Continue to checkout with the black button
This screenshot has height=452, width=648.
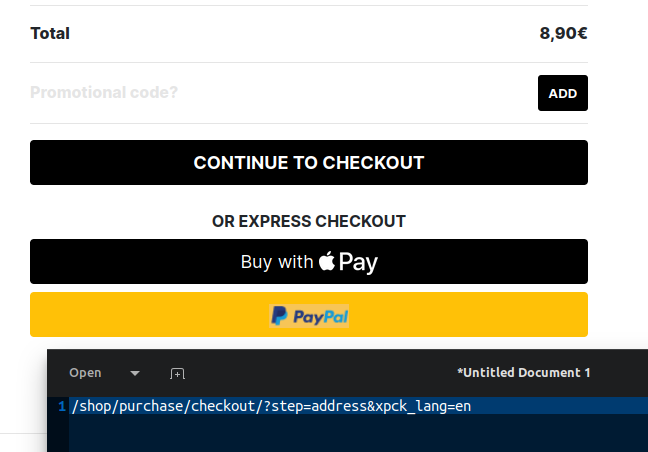[309, 162]
